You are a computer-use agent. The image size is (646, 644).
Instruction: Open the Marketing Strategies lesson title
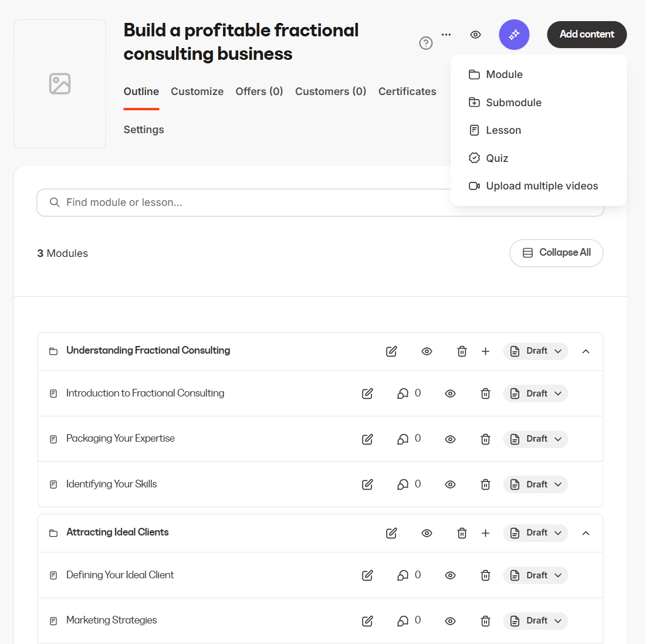pos(111,621)
